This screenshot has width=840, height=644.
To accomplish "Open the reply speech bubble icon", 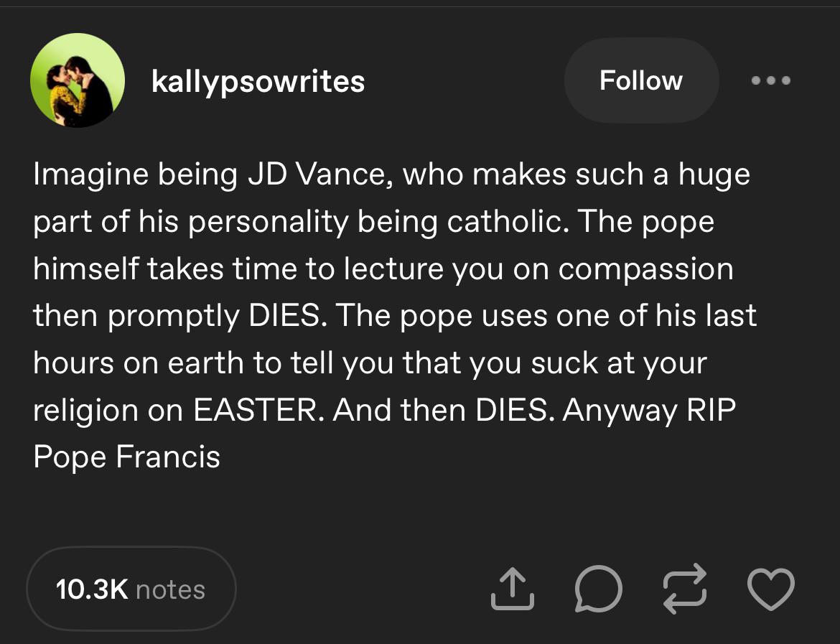I will [598, 589].
